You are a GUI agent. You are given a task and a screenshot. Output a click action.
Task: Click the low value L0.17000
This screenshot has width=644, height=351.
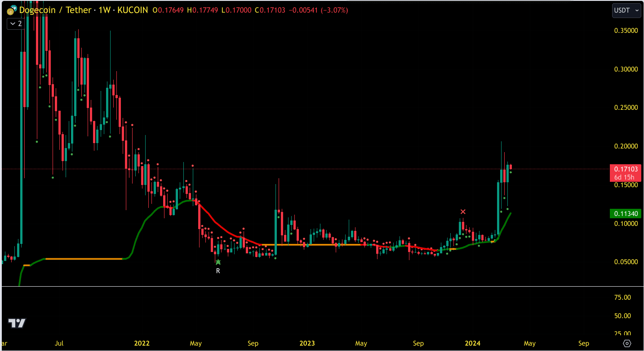(236, 10)
